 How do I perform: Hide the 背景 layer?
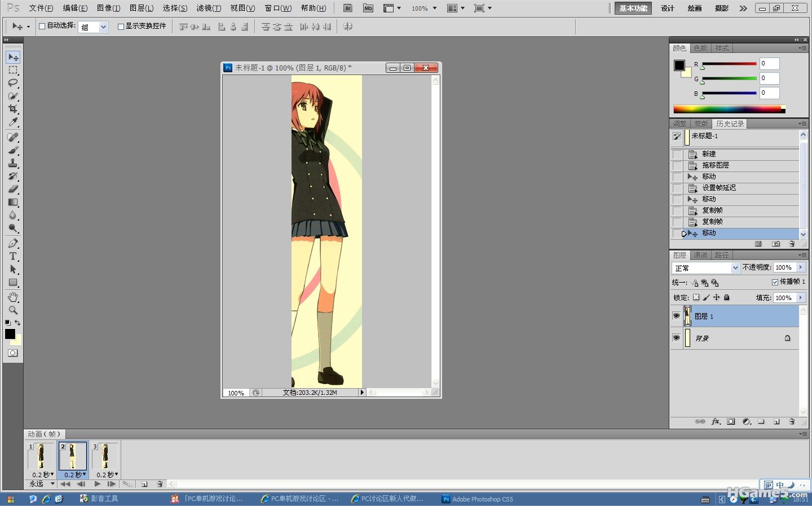[x=676, y=338]
